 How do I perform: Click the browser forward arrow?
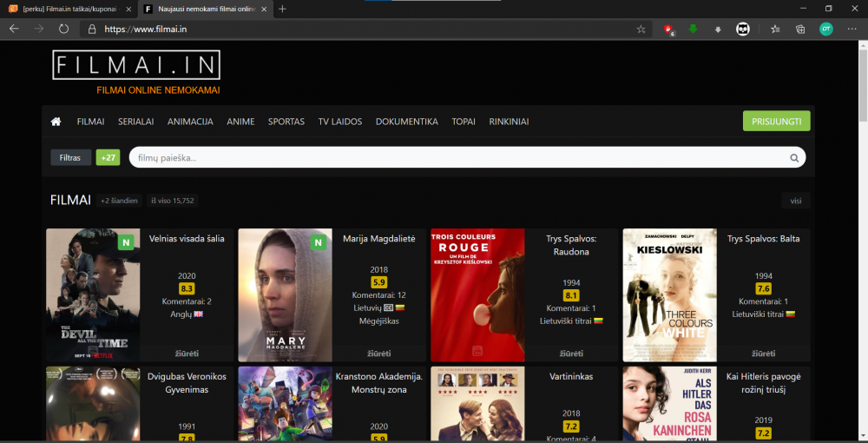[39, 29]
